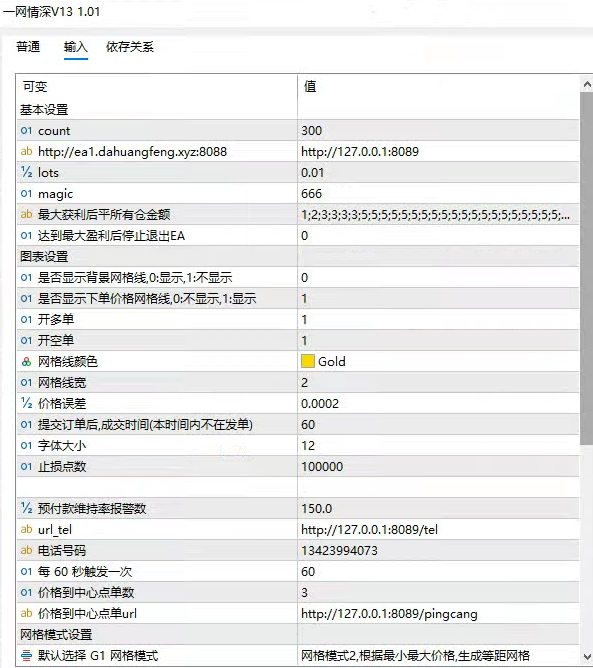Click the double-type icon beside 预付款维持率报警数

click(x=26, y=508)
